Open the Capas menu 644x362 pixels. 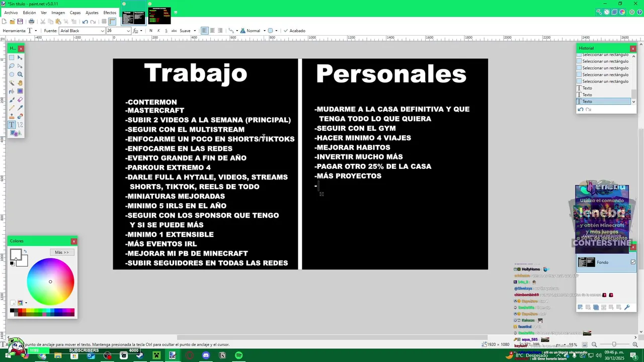tap(75, 13)
